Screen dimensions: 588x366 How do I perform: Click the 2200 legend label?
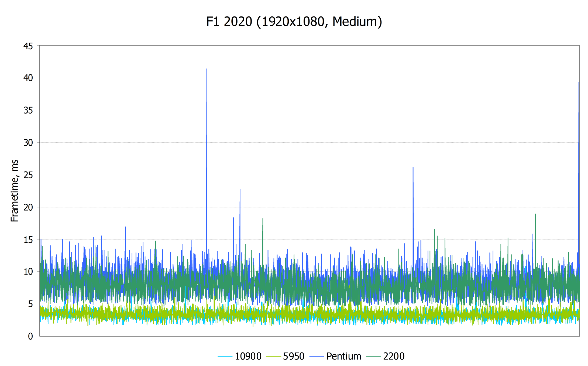(x=394, y=356)
